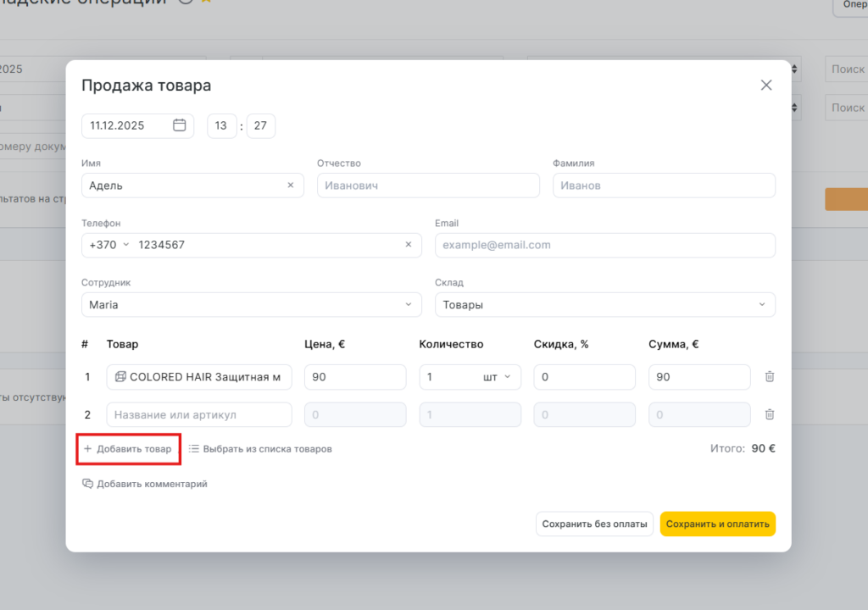Image resolution: width=868 pixels, height=610 pixels.
Task: Delete first product row with trash icon
Action: [769, 377]
